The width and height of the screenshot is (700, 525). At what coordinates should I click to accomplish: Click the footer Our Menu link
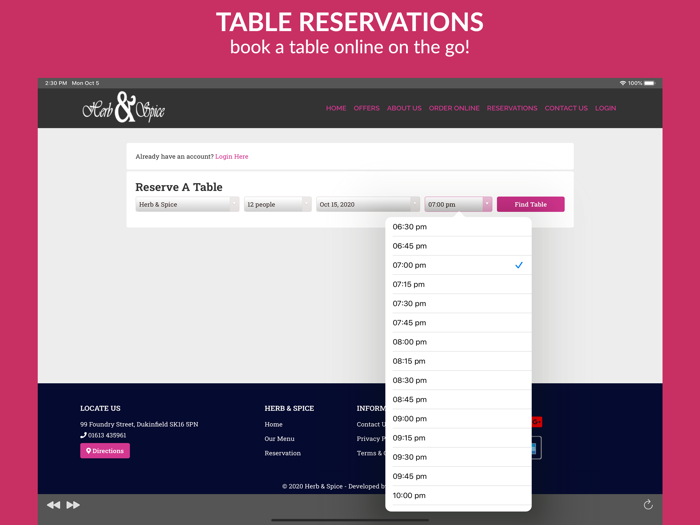279,438
